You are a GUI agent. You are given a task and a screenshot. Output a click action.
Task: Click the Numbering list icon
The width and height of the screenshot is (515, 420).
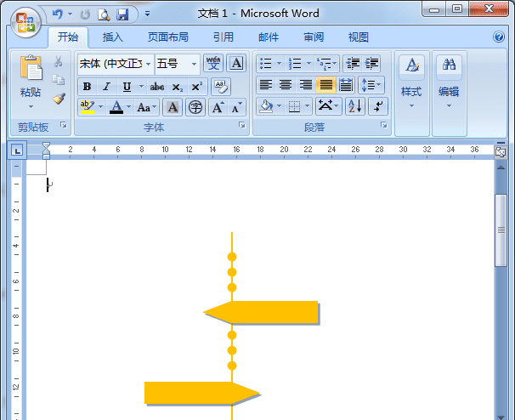pos(295,63)
